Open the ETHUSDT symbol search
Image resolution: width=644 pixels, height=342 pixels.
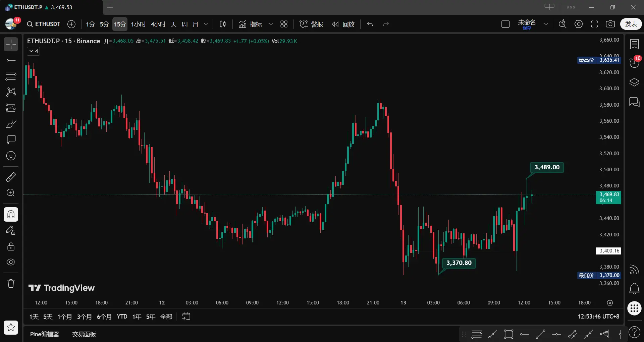click(43, 24)
